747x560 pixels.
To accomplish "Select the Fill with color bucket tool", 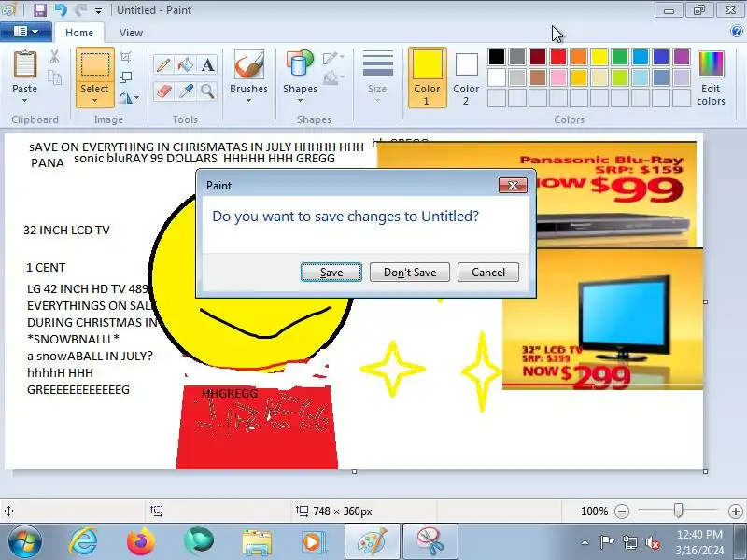I will 185,64.
